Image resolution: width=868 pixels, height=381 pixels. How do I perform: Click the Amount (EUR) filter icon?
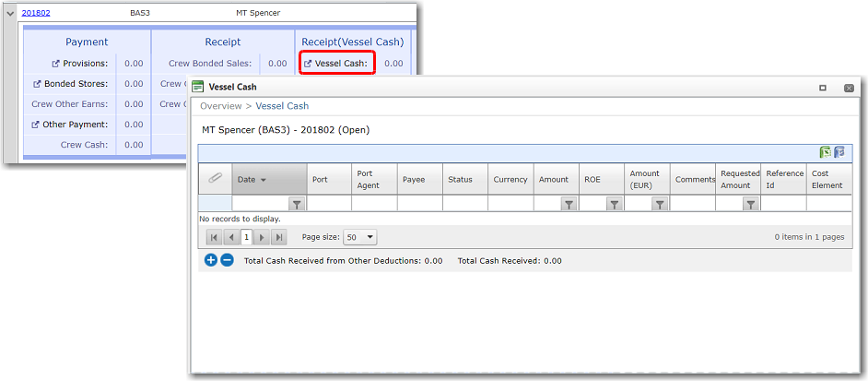coord(659,204)
